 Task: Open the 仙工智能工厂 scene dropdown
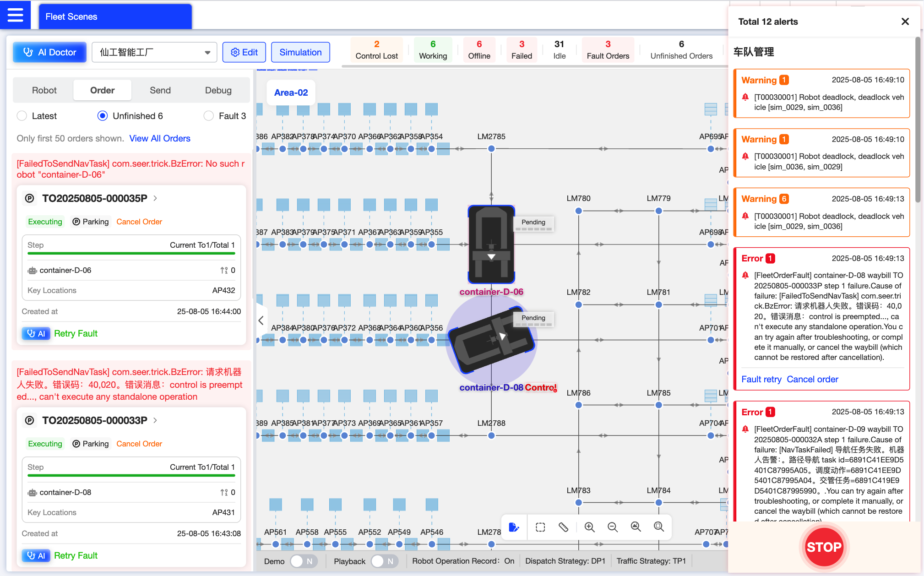point(153,52)
